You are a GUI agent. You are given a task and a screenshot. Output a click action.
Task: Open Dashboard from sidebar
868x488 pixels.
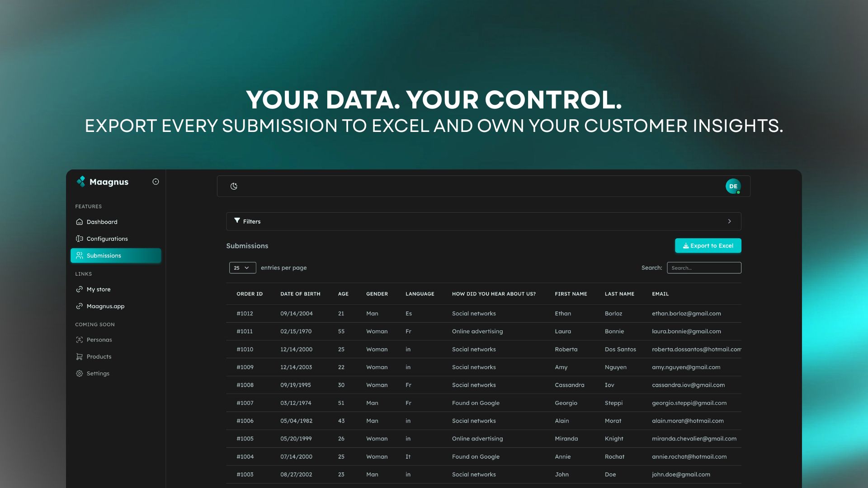[x=102, y=222]
